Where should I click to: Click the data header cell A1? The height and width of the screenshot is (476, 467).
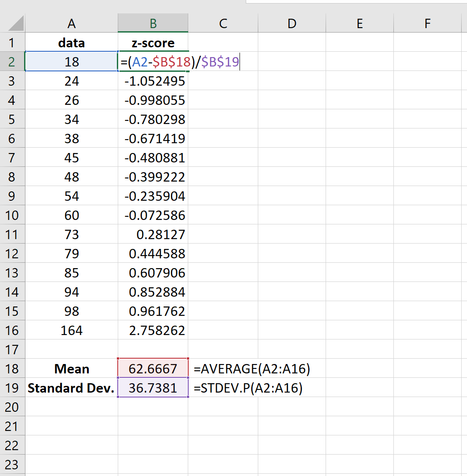click(x=71, y=43)
